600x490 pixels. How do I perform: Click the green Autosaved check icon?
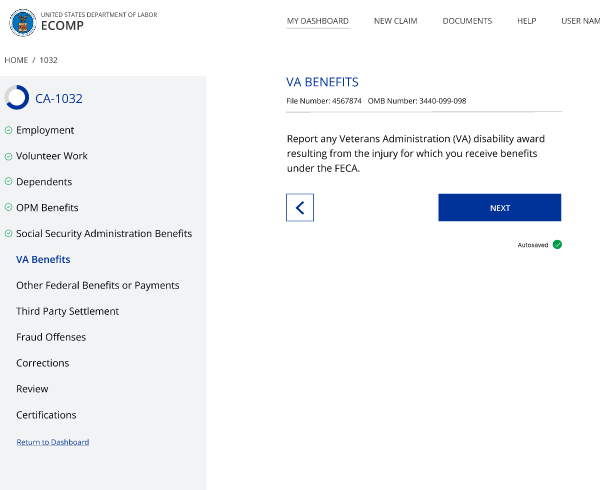(x=558, y=244)
